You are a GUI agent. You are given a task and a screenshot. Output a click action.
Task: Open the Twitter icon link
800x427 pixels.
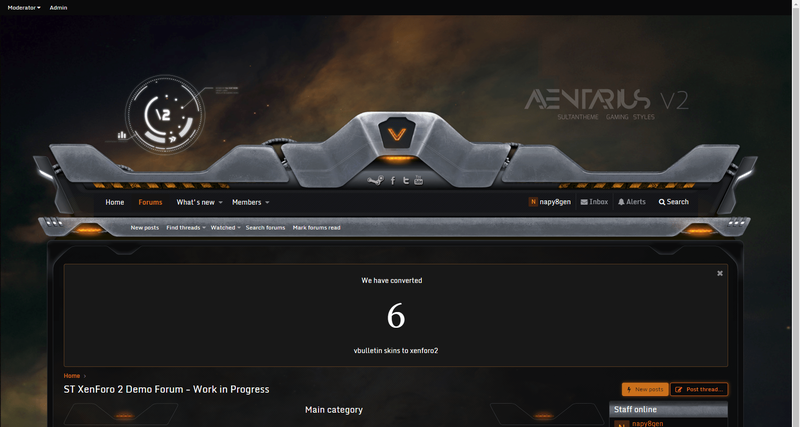pyautogui.click(x=405, y=181)
